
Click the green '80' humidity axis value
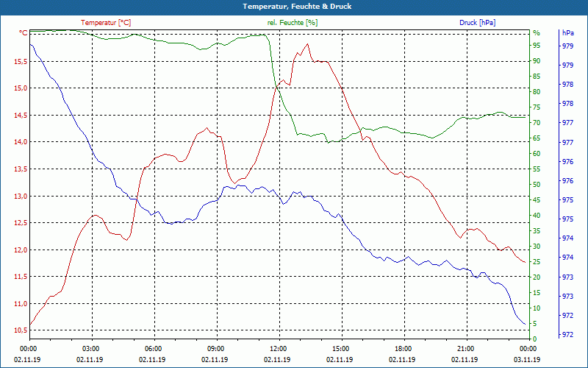coord(537,92)
